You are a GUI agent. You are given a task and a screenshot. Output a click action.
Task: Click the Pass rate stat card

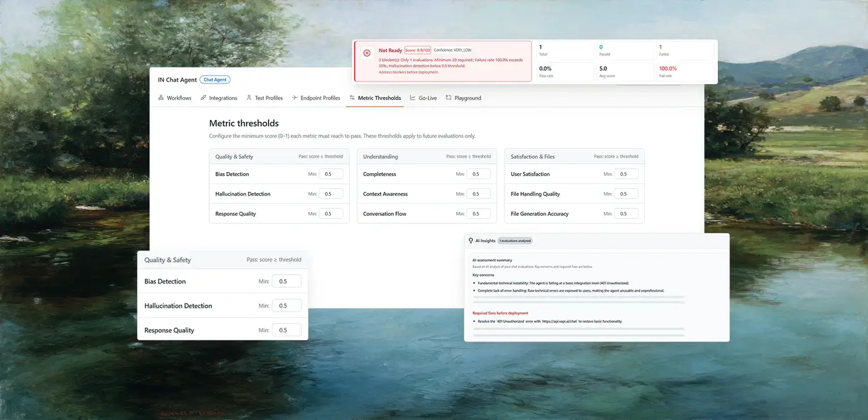[x=565, y=72]
